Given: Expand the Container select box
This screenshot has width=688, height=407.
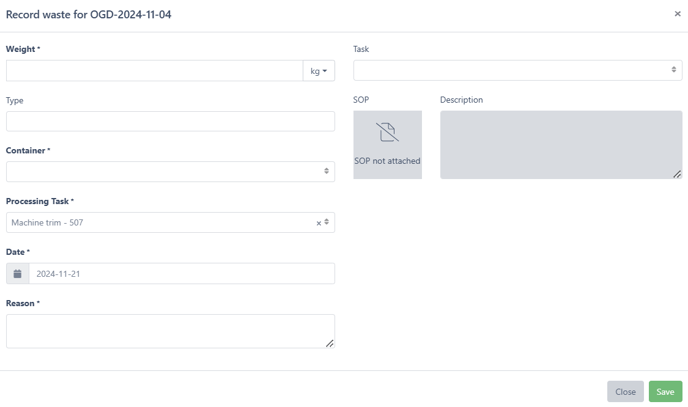Looking at the screenshot, I should tap(170, 171).
